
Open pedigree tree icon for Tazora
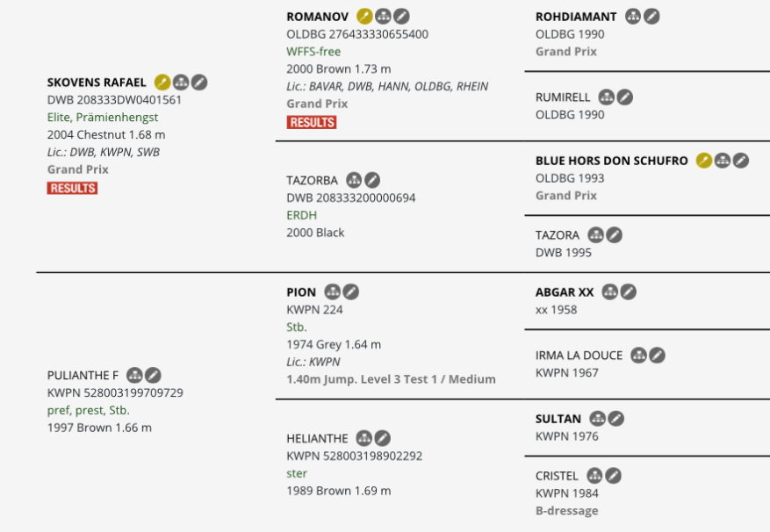click(595, 234)
